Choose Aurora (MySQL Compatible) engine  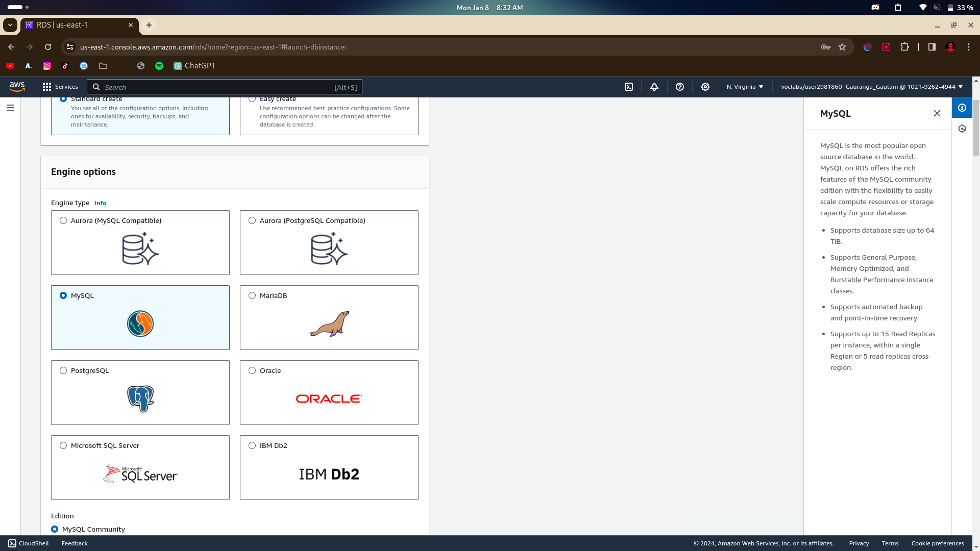click(x=63, y=220)
